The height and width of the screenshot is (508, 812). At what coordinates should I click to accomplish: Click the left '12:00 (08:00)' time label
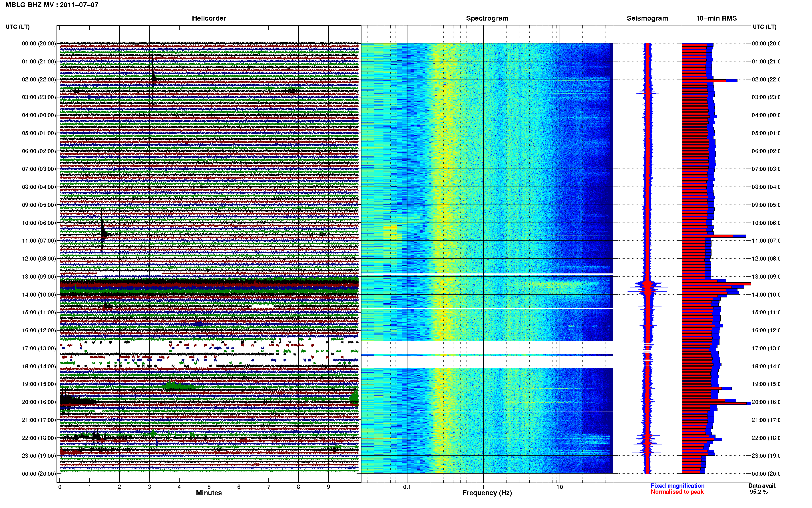coord(39,259)
